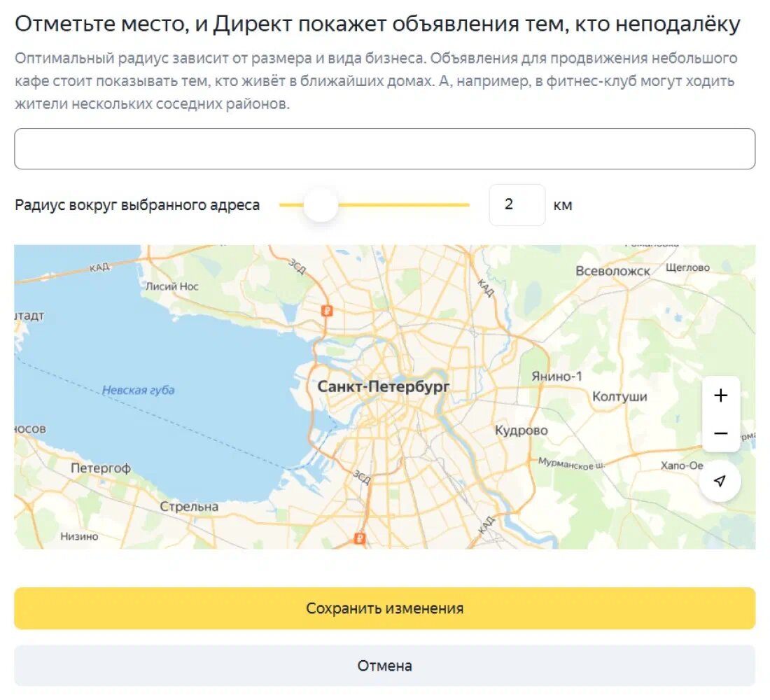This screenshot has width=770, height=700.
Task: Click the radius slider handle
Action: (x=321, y=205)
